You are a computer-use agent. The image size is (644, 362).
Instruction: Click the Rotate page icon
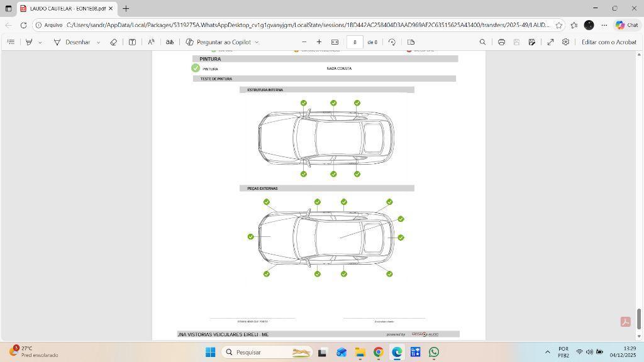pyautogui.click(x=392, y=42)
